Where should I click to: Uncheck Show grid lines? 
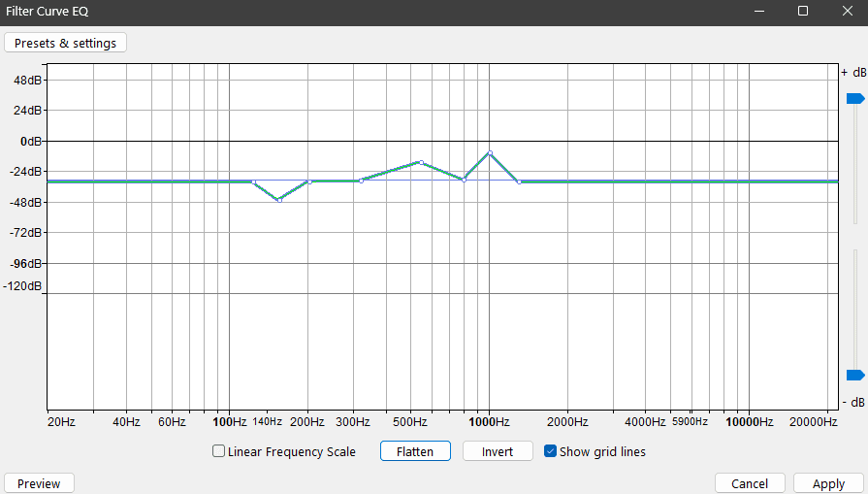pos(550,450)
